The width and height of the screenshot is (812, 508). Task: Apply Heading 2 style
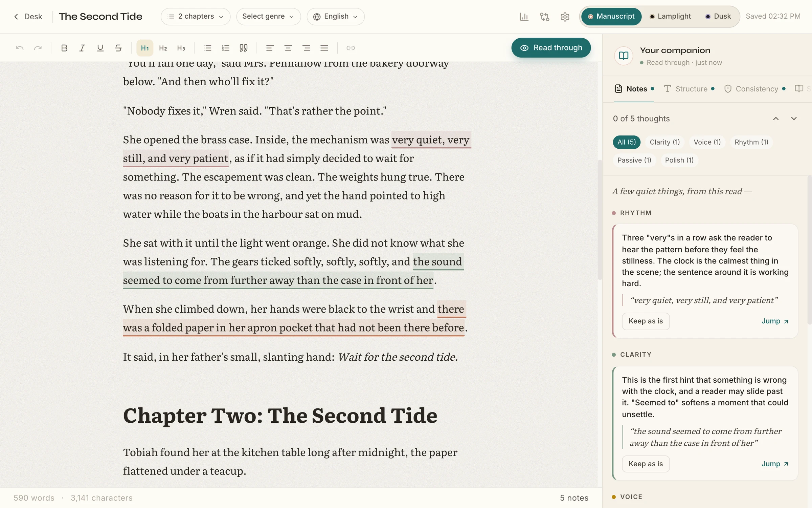click(163, 48)
